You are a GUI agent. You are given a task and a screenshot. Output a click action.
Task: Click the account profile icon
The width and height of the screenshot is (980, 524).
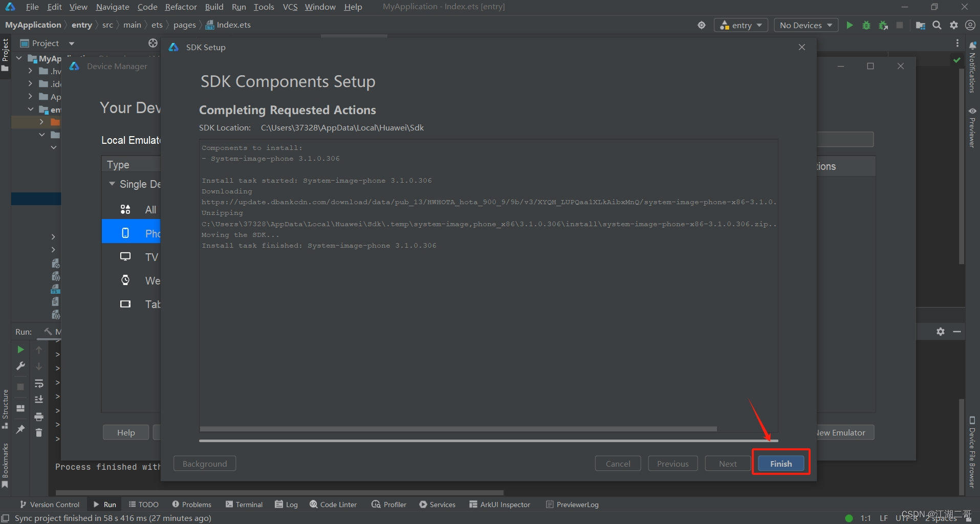tap(970, 25)
